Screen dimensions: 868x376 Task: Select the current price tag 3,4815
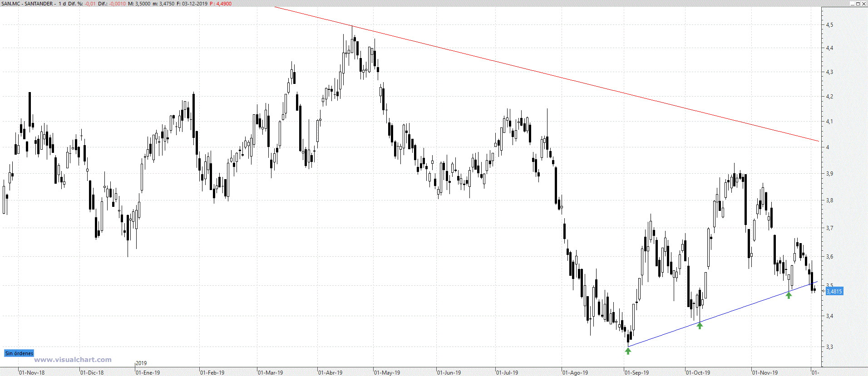[834, 291]
